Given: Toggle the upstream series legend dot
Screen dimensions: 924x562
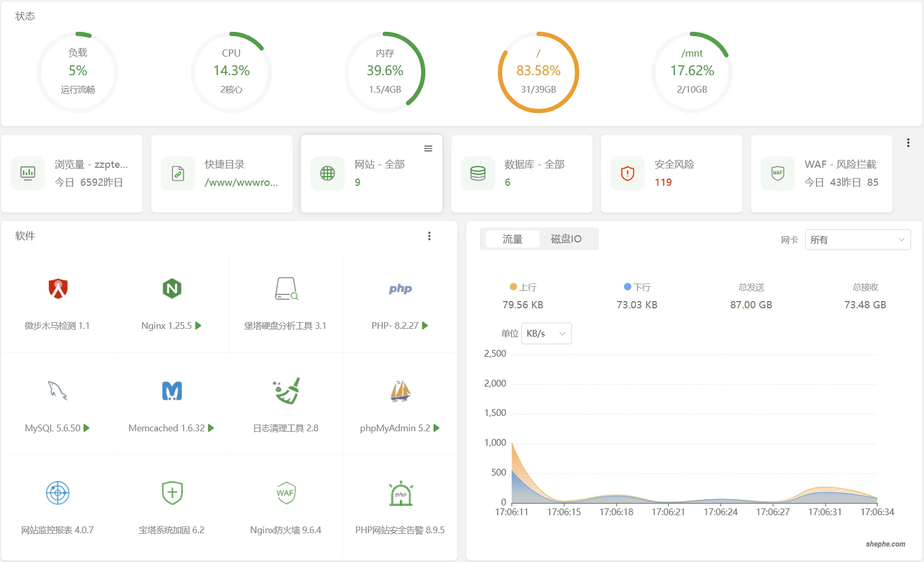Looking at the screenshot, I should point(513,287).
